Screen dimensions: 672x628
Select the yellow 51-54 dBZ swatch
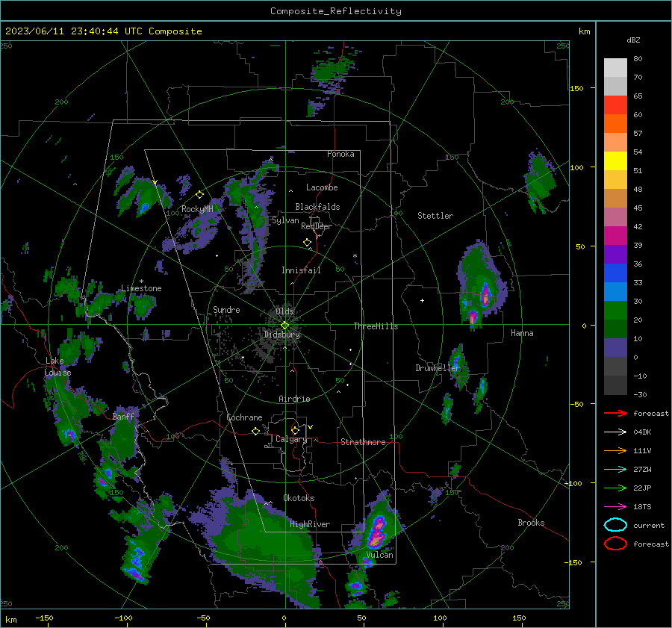(615, 161)
